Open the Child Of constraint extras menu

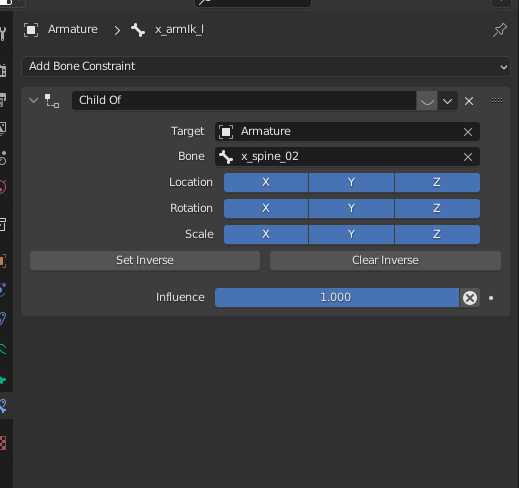click(447, 101)
